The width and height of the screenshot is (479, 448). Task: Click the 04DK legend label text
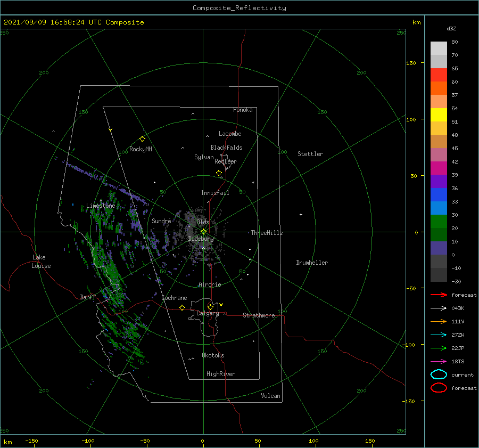458,308
